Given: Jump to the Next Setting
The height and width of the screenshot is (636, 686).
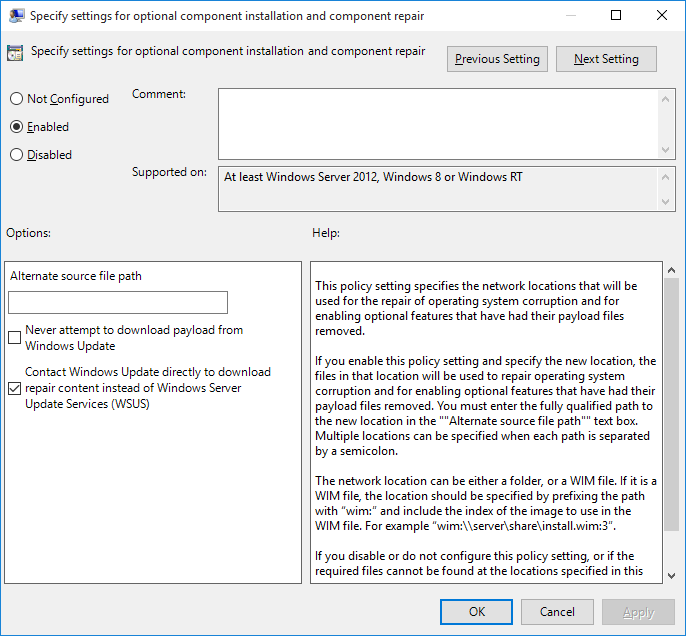Looking at the screenshot, I should coord(606,59).
